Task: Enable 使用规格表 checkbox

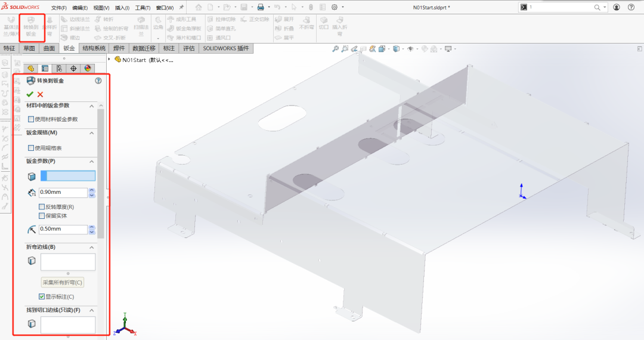Action: [x=31, y=148]
